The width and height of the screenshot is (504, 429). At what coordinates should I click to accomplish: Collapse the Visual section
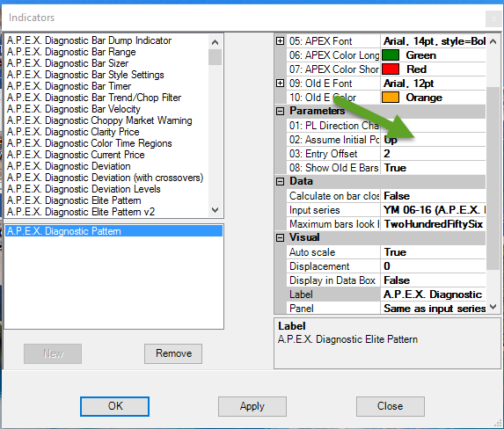(x=280, y=238)
